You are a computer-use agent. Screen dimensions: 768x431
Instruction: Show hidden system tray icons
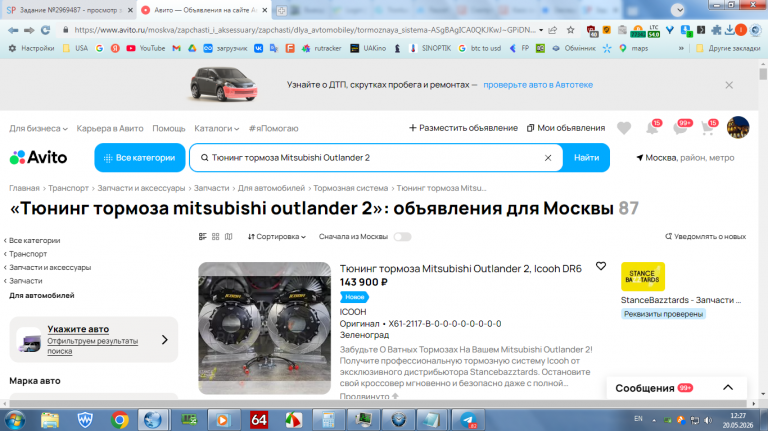653,420
